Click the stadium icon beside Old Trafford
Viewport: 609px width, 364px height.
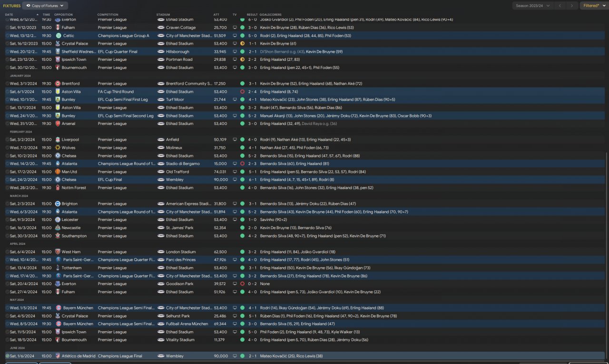(x=160, y=172)
